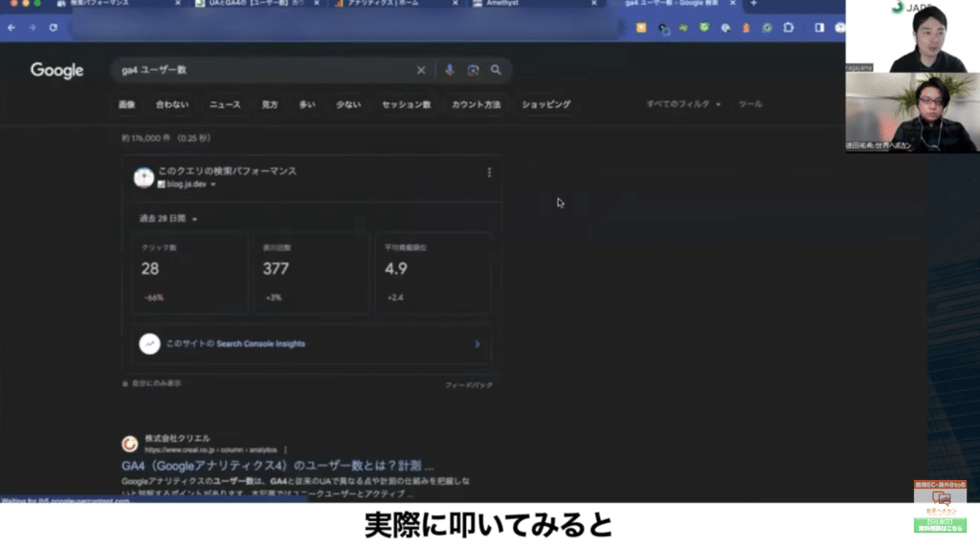Click the magnifier search icon
The width and height of the screenshot is (980, 546).
pyautogui.click(x=496, y=70)
